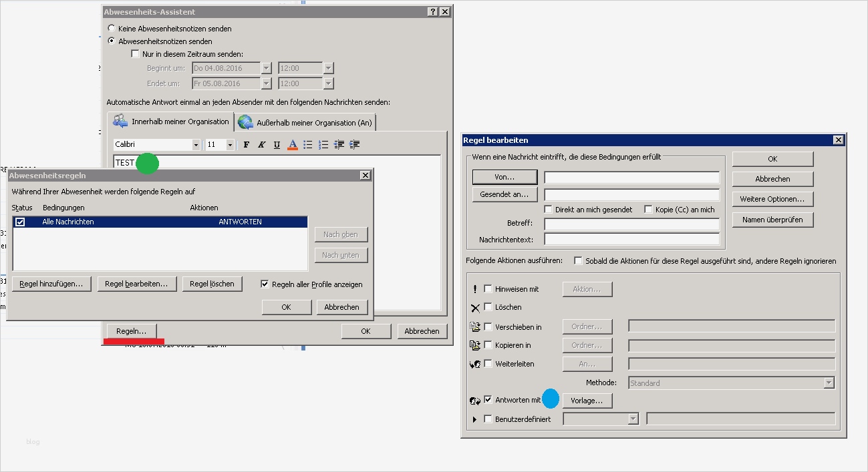Increase paragraph indentation in the editor
Screen dimensions: 868x472
point(353,144)
